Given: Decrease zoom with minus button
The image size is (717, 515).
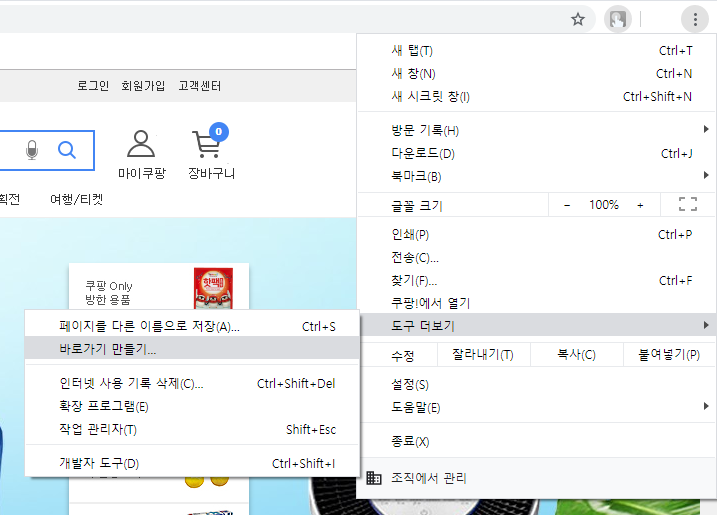Looking at the screenshot, I should tap(567, 205).
